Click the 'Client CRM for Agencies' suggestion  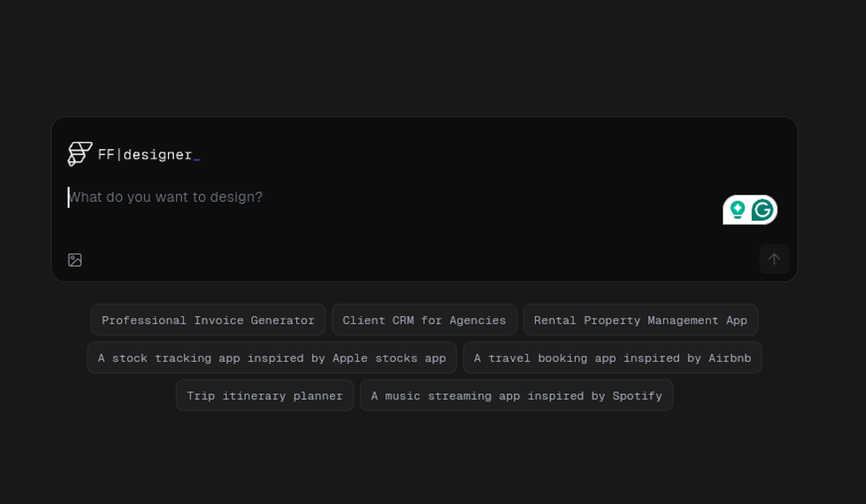424,320
